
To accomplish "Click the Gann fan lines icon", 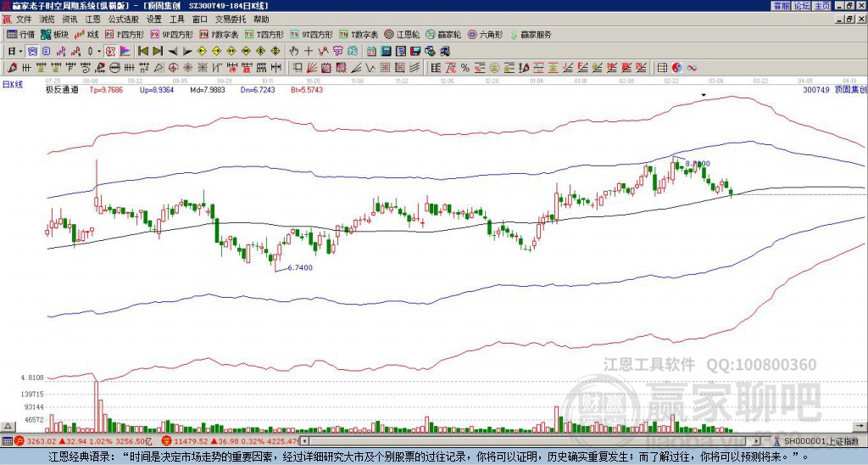I will (x=312, y=68).
